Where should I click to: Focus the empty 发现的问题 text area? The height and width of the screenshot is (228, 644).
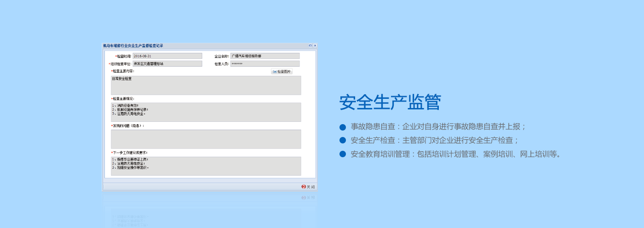pos(206,139)
